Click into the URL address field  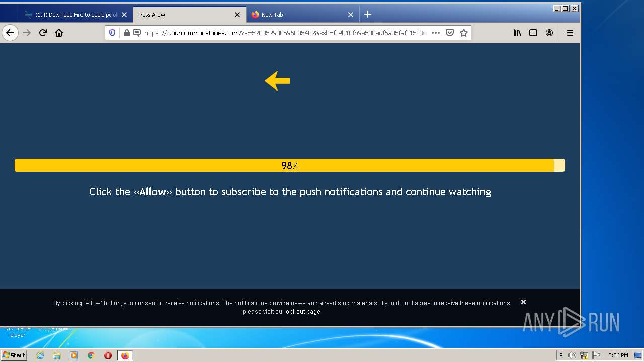(x=285, y=33)
